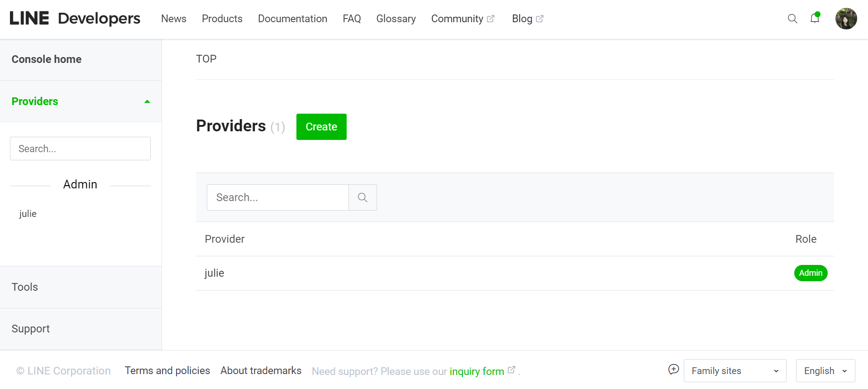The width and height of the screenshot is (868, 389).
Task: Open julie provider row in table
Action: (x=515, y=273)
